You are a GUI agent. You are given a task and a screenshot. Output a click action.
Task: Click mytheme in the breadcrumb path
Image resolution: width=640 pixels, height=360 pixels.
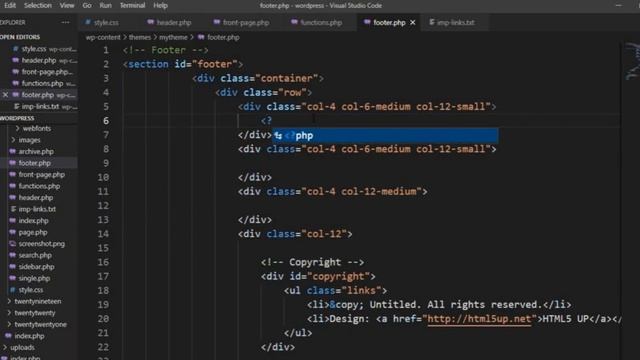point(173,37)
